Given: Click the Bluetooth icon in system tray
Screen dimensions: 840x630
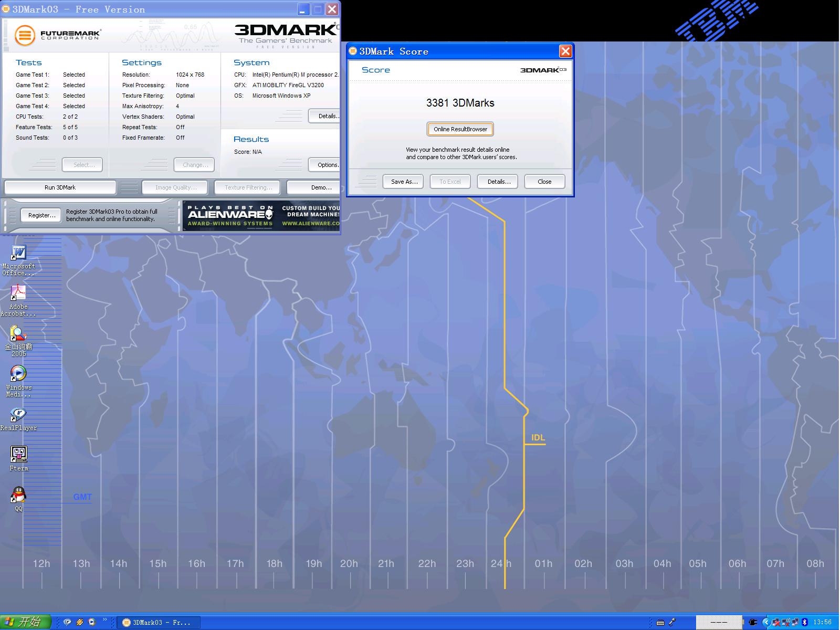Looking at the screenshot, I should (x=804, y=622).
